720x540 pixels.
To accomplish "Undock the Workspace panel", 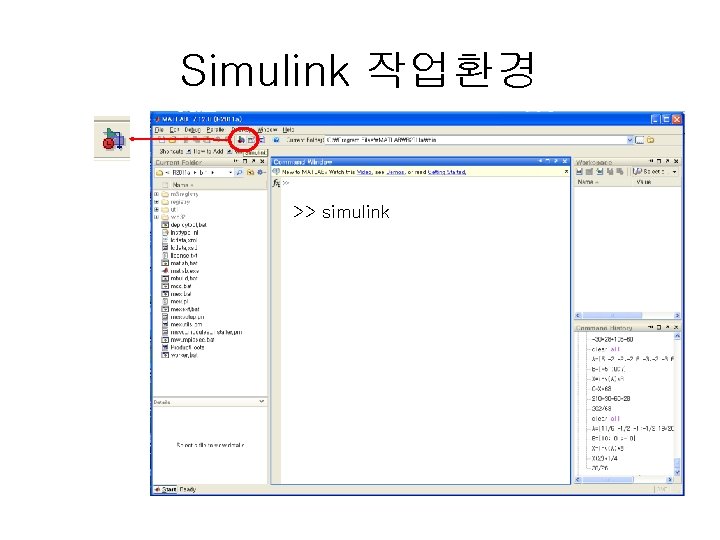I will click(667, 161).
